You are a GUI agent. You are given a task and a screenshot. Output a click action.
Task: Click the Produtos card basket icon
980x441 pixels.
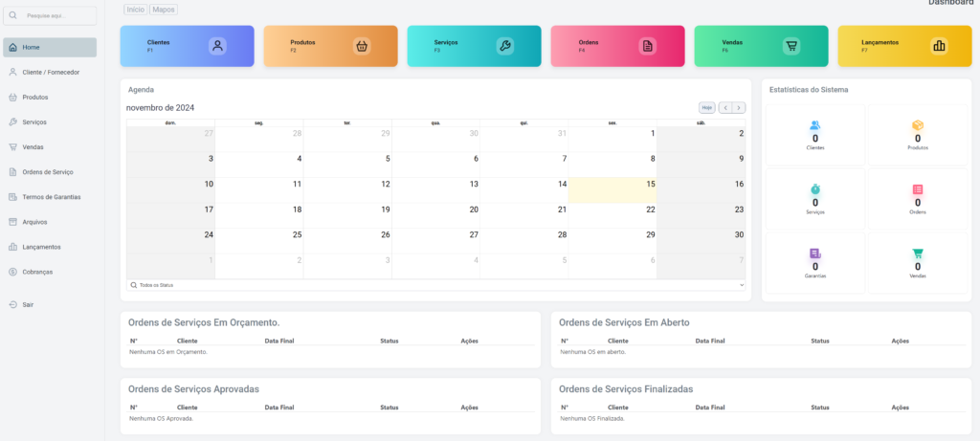pos(361,46)
